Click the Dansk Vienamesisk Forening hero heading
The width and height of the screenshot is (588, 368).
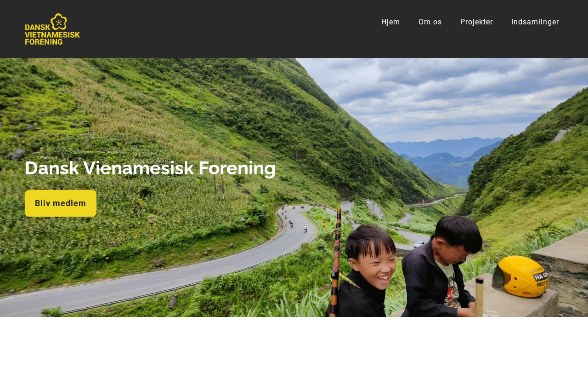tap(150, 168)
